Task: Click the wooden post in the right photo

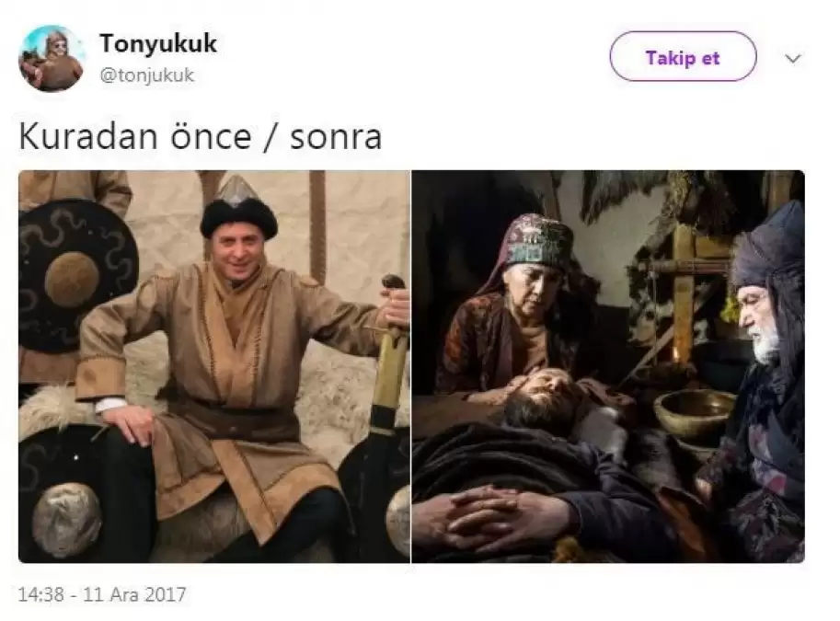Action: point(683,289)
